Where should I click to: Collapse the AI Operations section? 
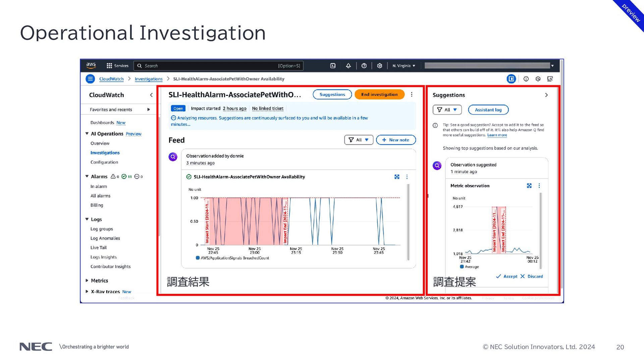pyautogui.click(x=87, y=134)
